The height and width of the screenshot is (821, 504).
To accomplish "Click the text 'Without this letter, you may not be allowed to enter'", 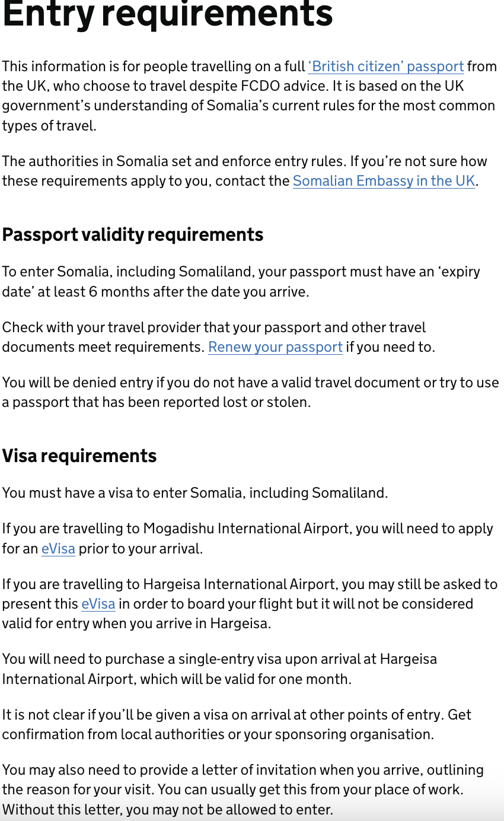I will (x=167, y=809).
